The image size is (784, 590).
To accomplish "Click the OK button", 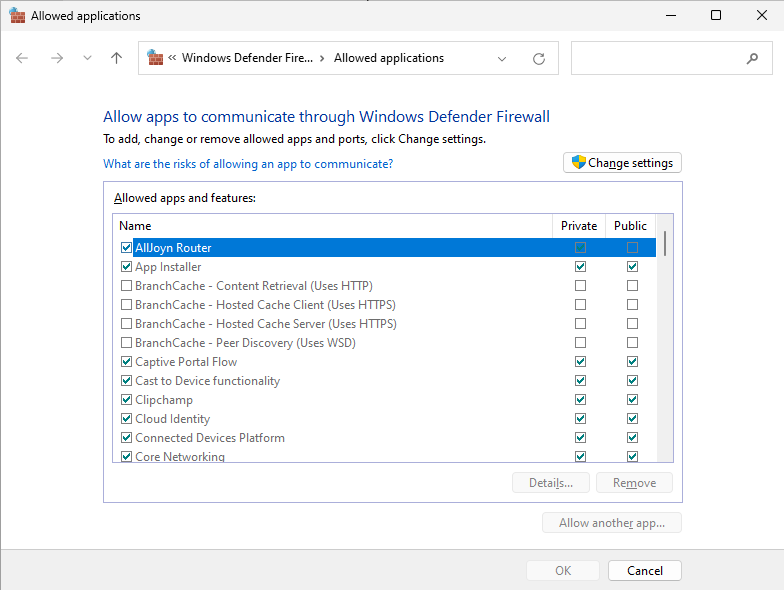I will [563, 570].
